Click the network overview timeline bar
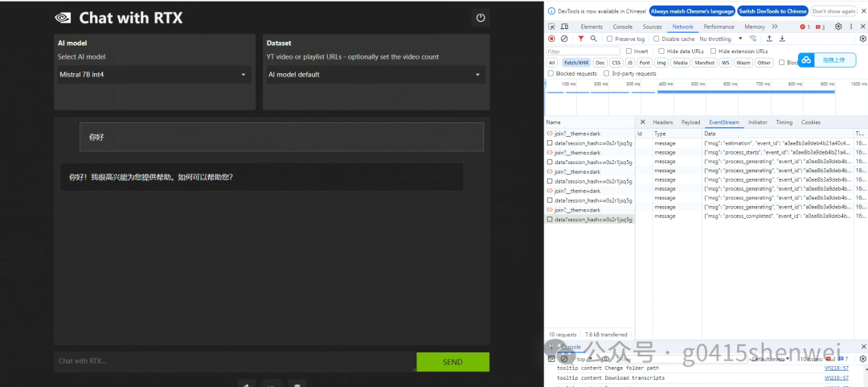The image size is (868, 387). point(746,92)
